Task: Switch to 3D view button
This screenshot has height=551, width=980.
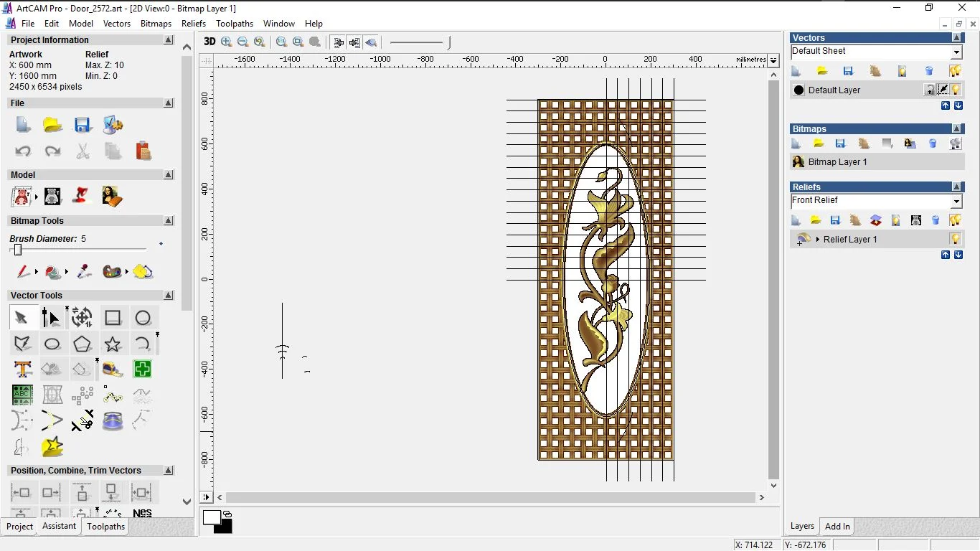Action: (x=209, y=42)
